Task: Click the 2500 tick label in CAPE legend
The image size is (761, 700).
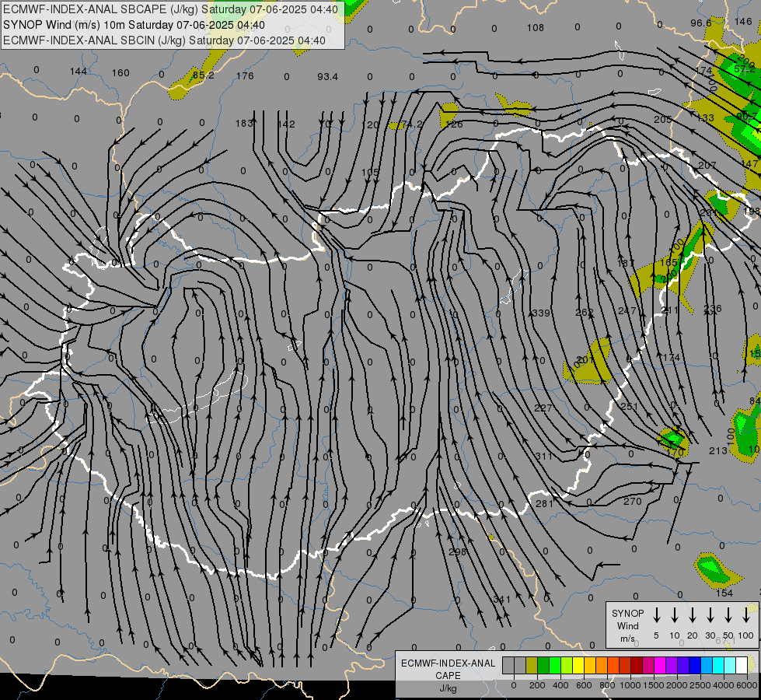Action: (x=700, y=685)
